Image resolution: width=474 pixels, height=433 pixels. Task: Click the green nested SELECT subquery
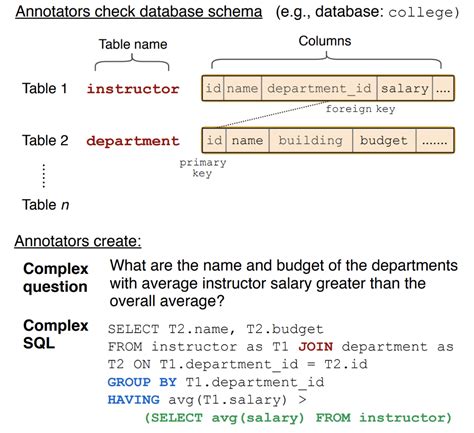click(x=298, y=418)
